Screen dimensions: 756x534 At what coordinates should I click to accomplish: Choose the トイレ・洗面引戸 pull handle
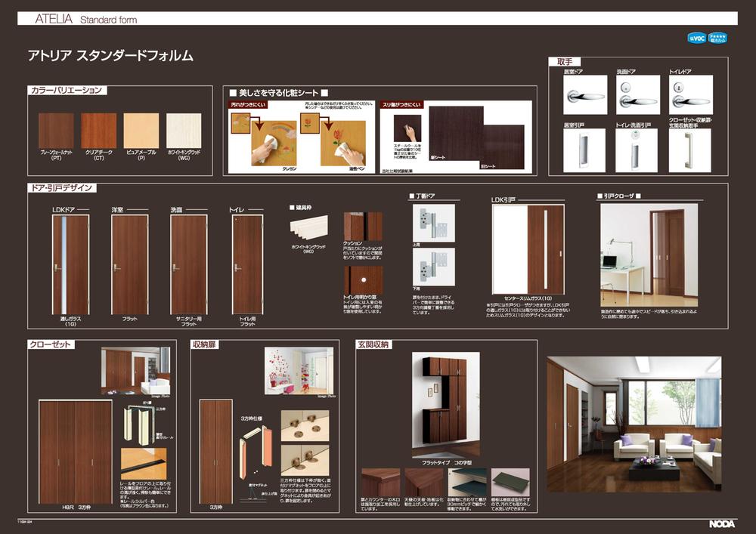click(637, 150)
